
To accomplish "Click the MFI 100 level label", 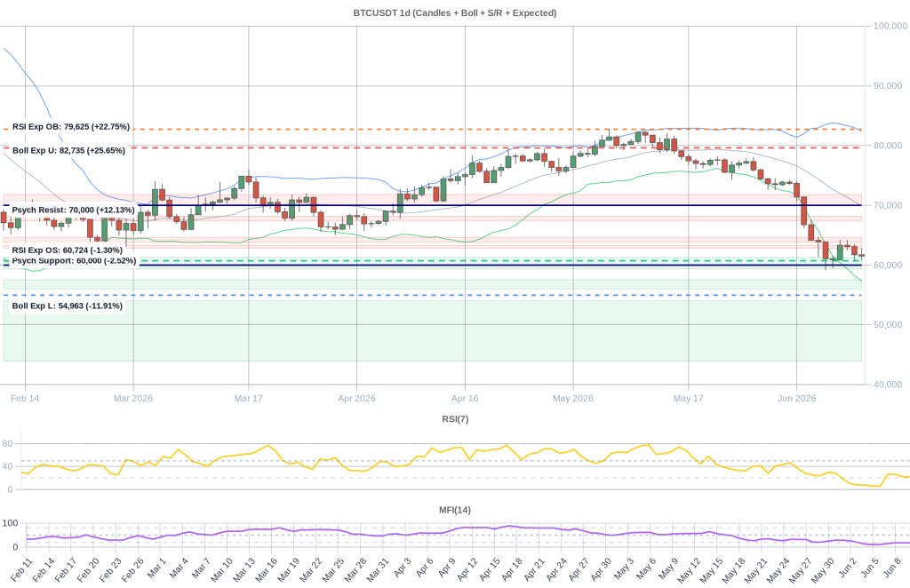I will [10, 523].
